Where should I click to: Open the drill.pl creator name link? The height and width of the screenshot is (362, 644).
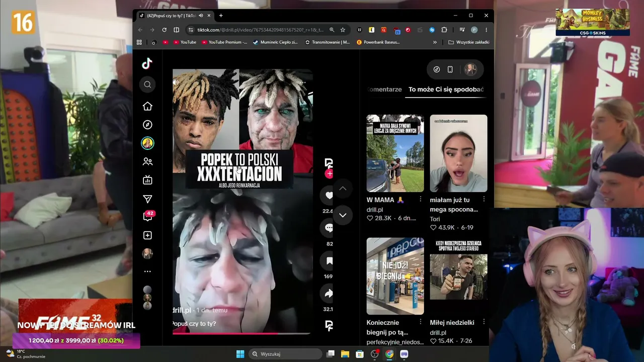click(x=182, y=310)
